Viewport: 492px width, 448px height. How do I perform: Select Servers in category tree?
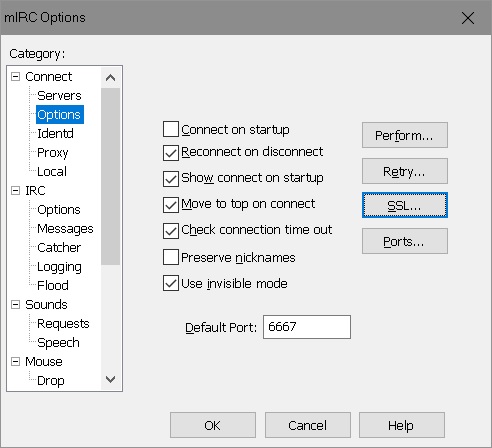[x=59, y=96]
